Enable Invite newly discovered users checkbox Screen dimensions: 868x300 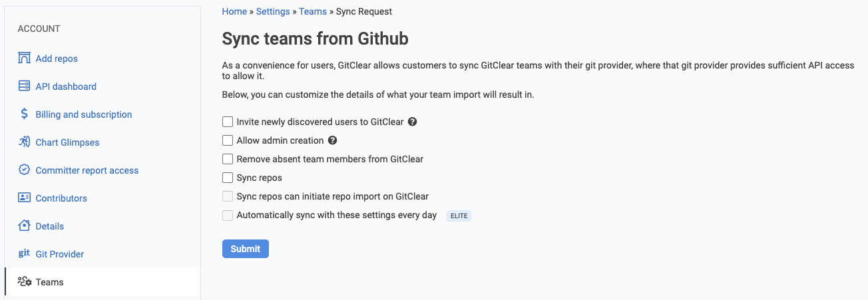(228, 122)
